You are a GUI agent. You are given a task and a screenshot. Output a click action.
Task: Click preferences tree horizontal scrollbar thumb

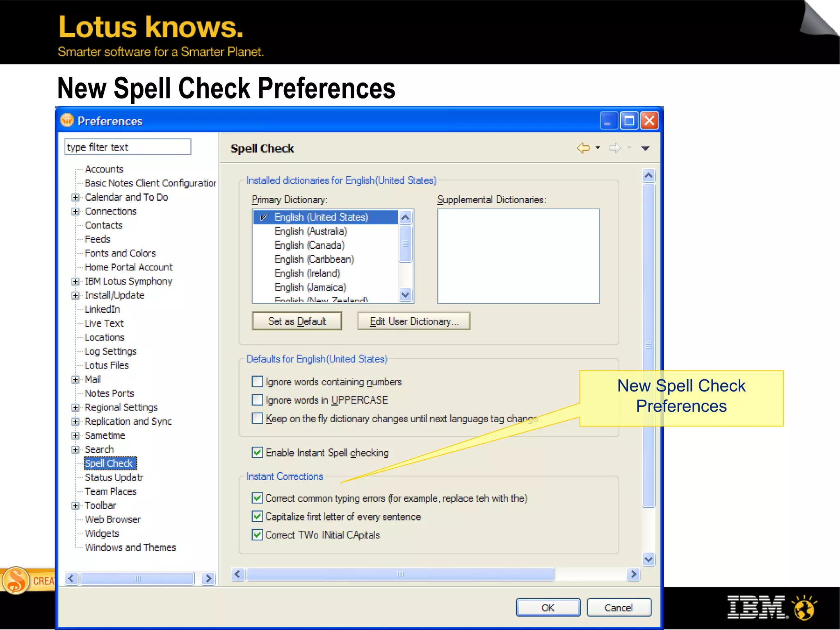pyautogui.click(x=137, y=578)
